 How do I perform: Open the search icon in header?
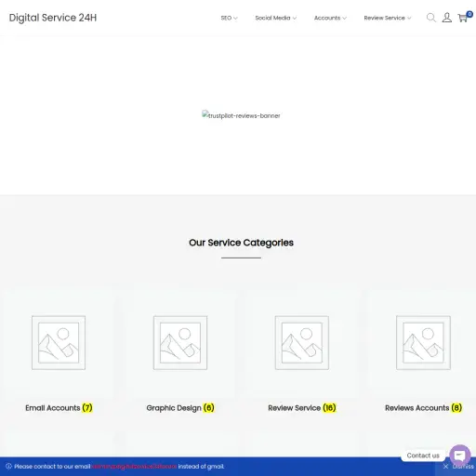click(431, 18)
